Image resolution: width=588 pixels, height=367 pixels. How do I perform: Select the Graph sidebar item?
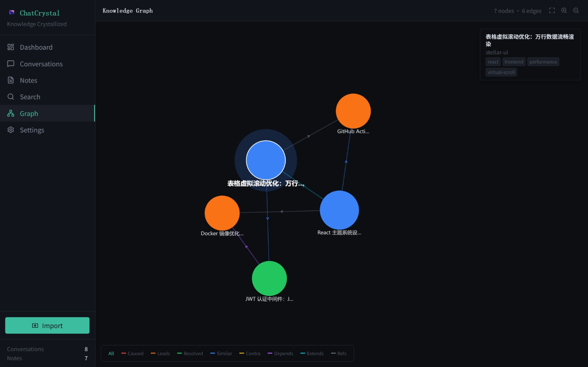coord(29,114)
